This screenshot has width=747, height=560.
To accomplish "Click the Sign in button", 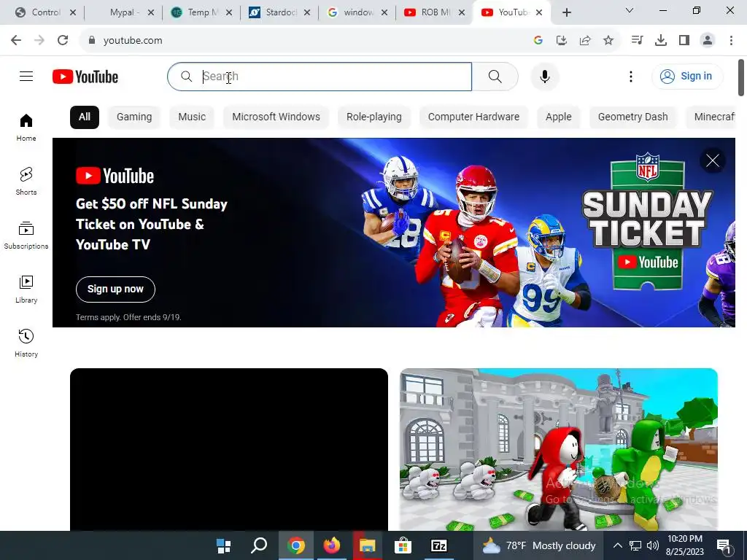I will (x=686, y=76).
